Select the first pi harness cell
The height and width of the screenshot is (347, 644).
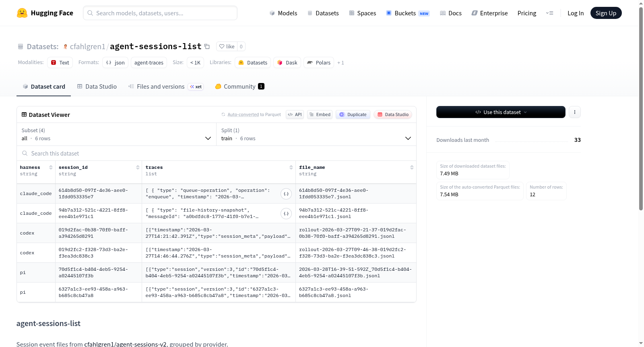36,272
